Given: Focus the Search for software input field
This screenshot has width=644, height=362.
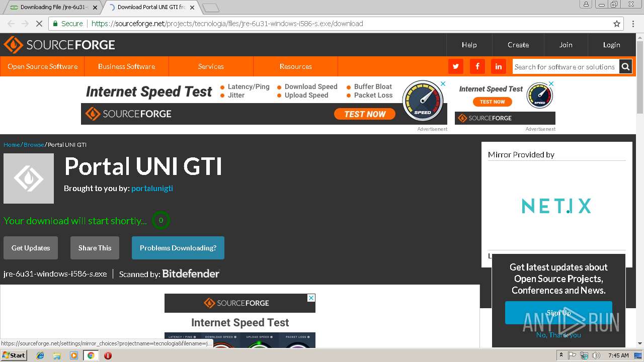Looking at the screenshot, I should tap(566, 67).
